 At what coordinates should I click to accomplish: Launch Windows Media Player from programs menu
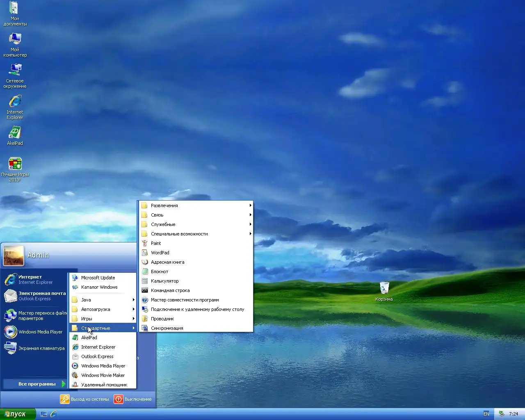[x=103, y=366]
